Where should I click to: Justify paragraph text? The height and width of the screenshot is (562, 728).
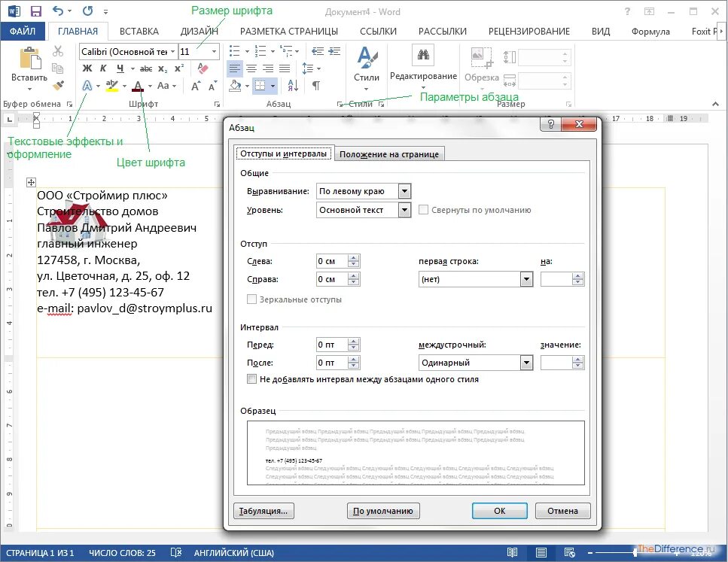click(x=285, y=68)
